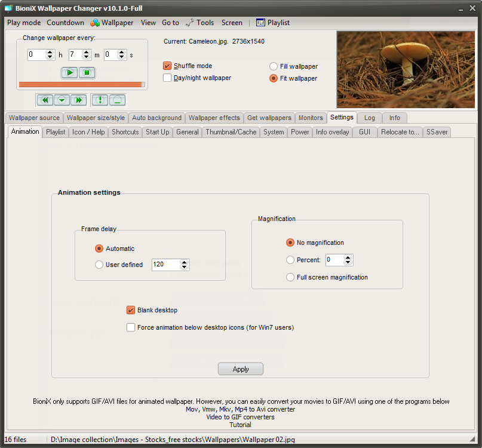Click the orange countdown progress bar

click(82, 85)
